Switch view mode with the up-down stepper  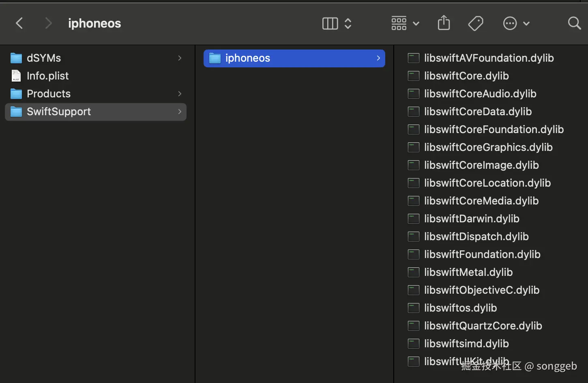(x=348, y=24)
